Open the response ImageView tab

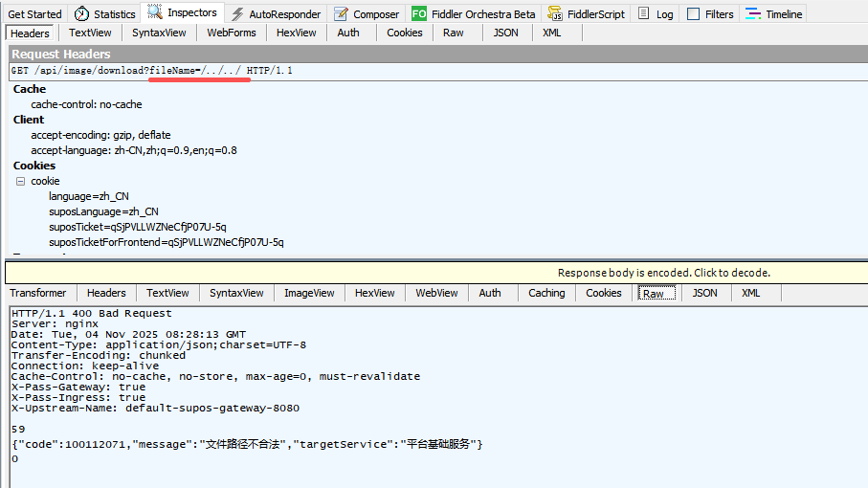tap(309, 293)
